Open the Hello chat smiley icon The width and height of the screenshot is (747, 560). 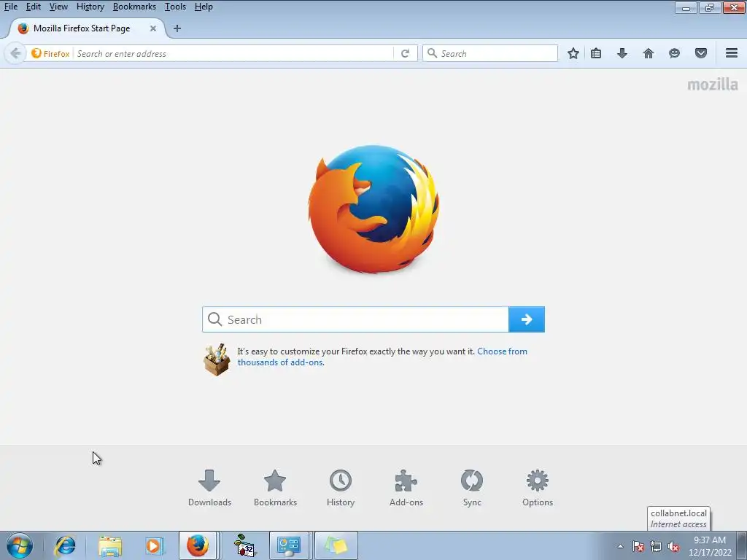coord(674,53)
